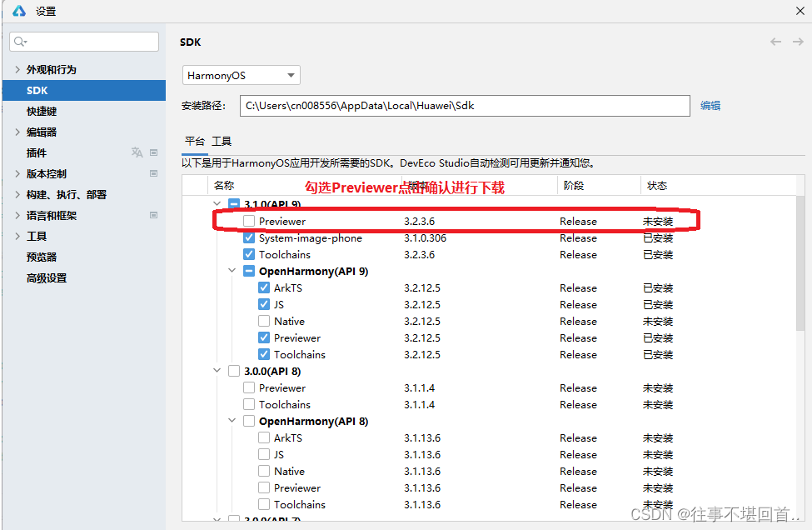The height and width of the screenshot is (530, 812).
Task: Click 未安装 status of Native 3.2.12.5
Action: 658,321
